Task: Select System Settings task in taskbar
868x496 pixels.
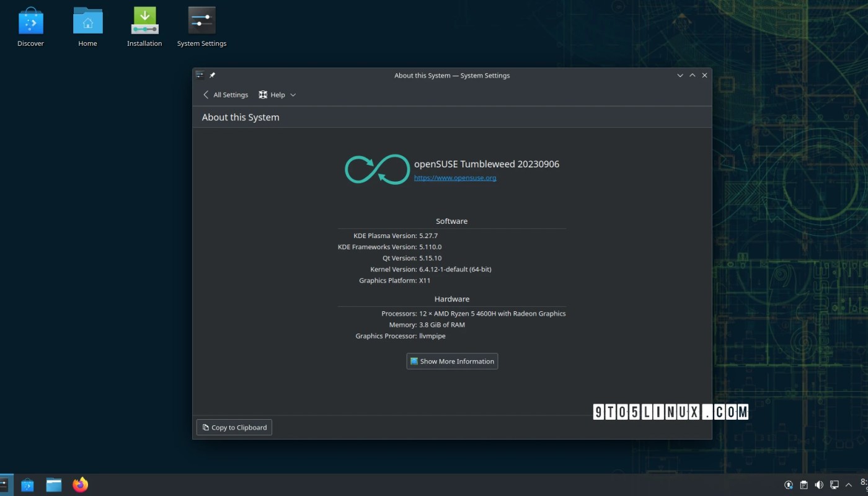Action: pos(5,485)
